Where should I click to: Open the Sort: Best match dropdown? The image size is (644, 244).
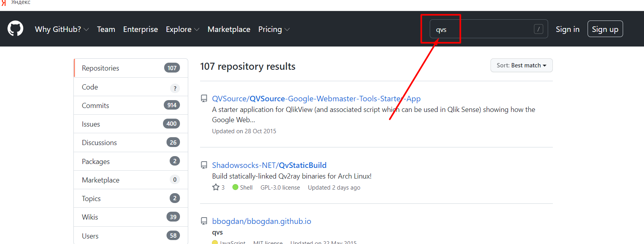(x=521, y=65)
